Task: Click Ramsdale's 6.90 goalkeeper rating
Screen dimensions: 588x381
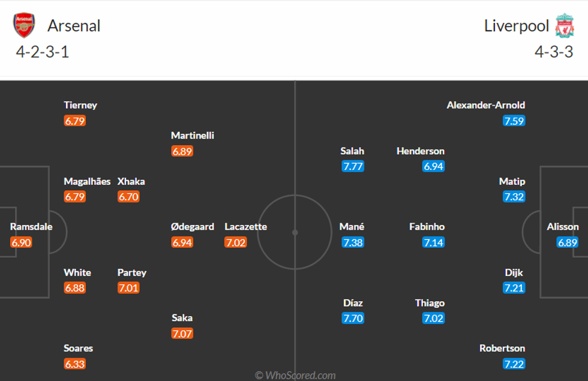Action: [x=21, y=242]
